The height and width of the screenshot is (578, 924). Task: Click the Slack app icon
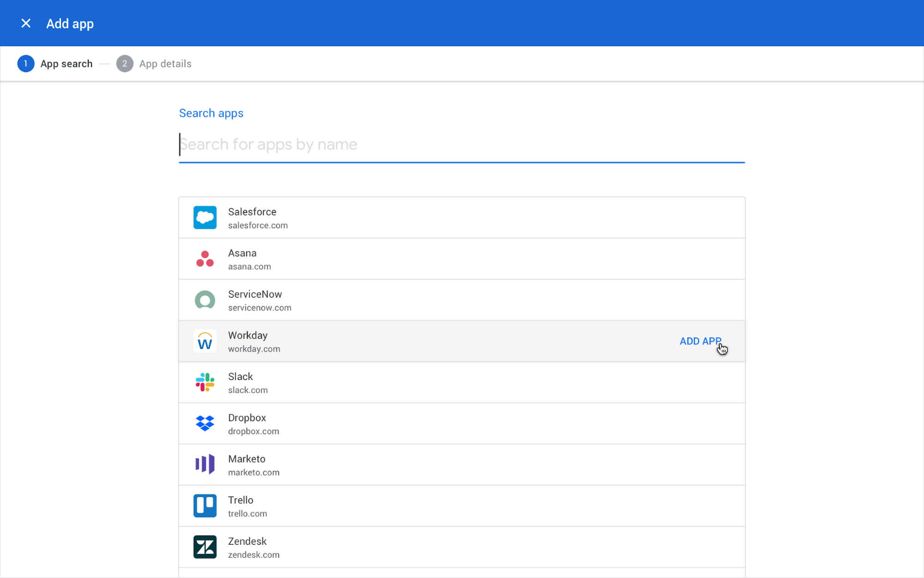pyautogui.click(x=205, y=382)
